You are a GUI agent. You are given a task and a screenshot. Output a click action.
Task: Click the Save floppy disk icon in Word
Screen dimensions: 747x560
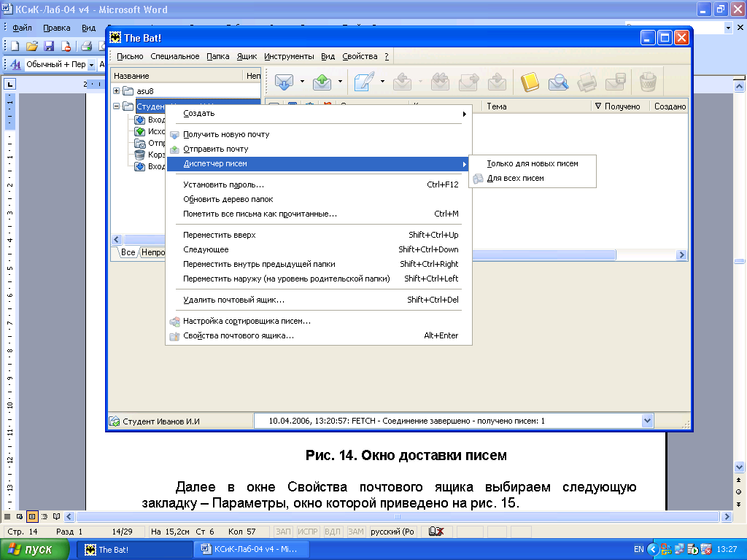pos(49,46)
